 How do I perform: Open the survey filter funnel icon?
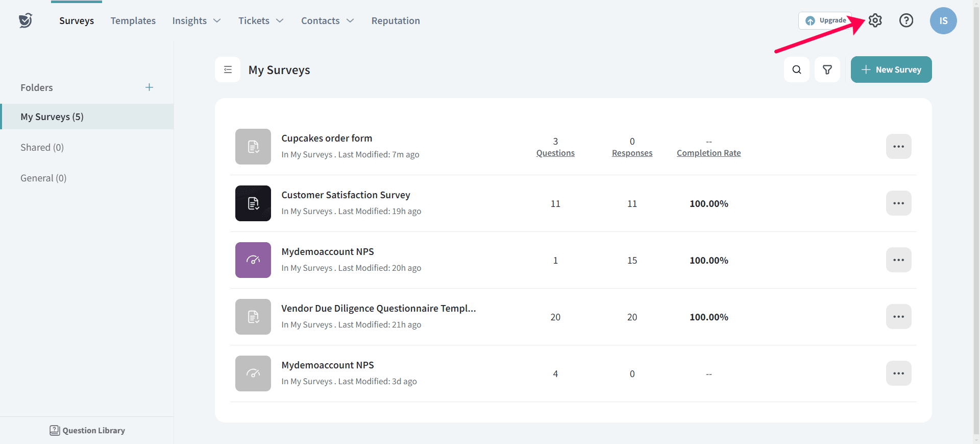pos(827,69)
